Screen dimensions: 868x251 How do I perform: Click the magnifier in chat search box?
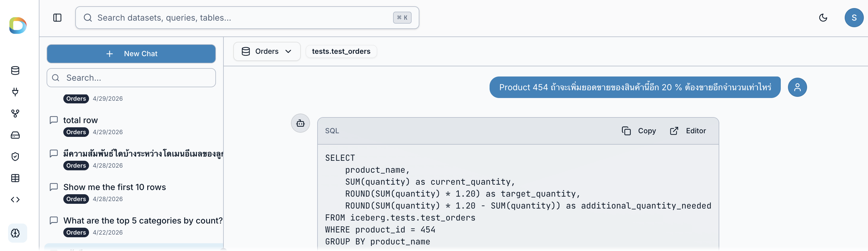click(56, 78)
